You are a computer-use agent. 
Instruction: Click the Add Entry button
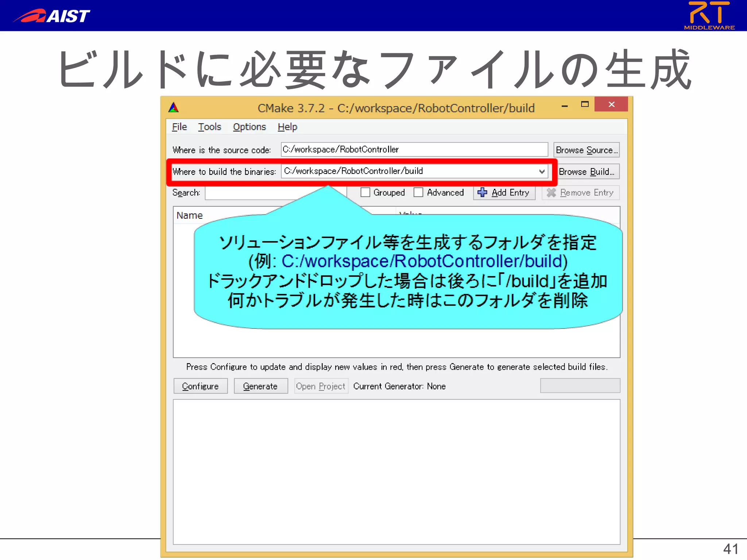pos(504,192)
